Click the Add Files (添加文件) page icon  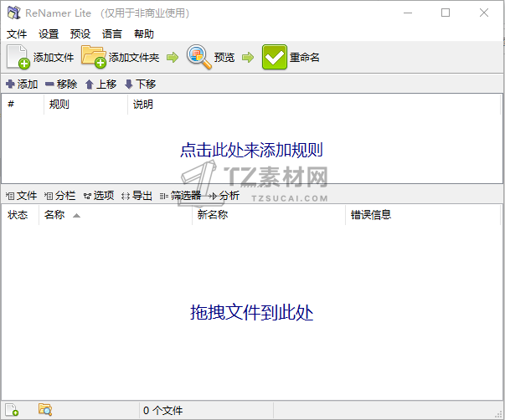click(18, 57)
